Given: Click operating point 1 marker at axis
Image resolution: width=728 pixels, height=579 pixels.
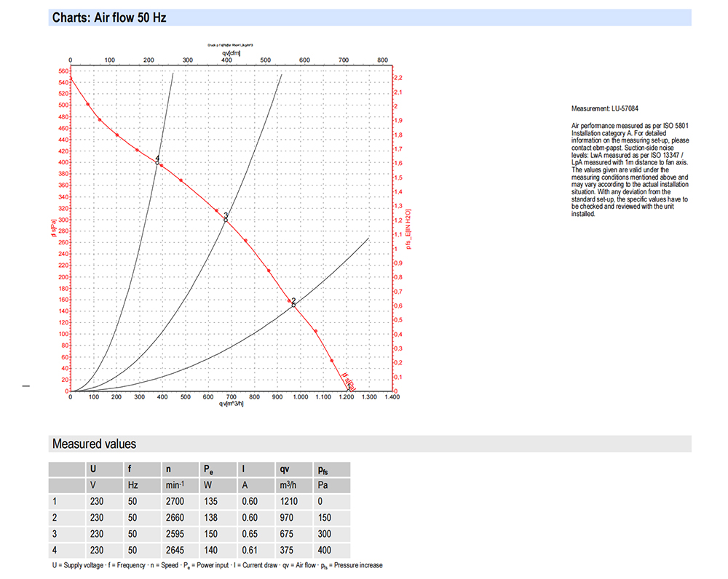Looking at the screenshot, I should [349, 390].
